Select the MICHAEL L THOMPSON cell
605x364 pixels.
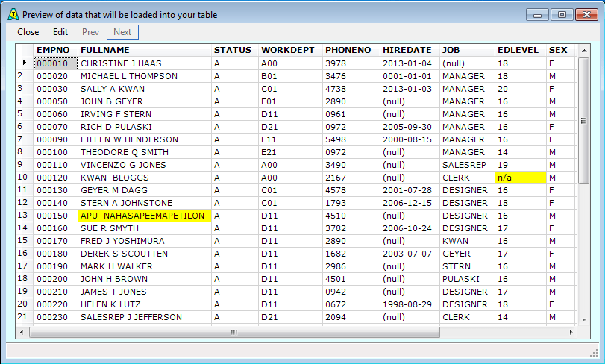coord(145,76)
